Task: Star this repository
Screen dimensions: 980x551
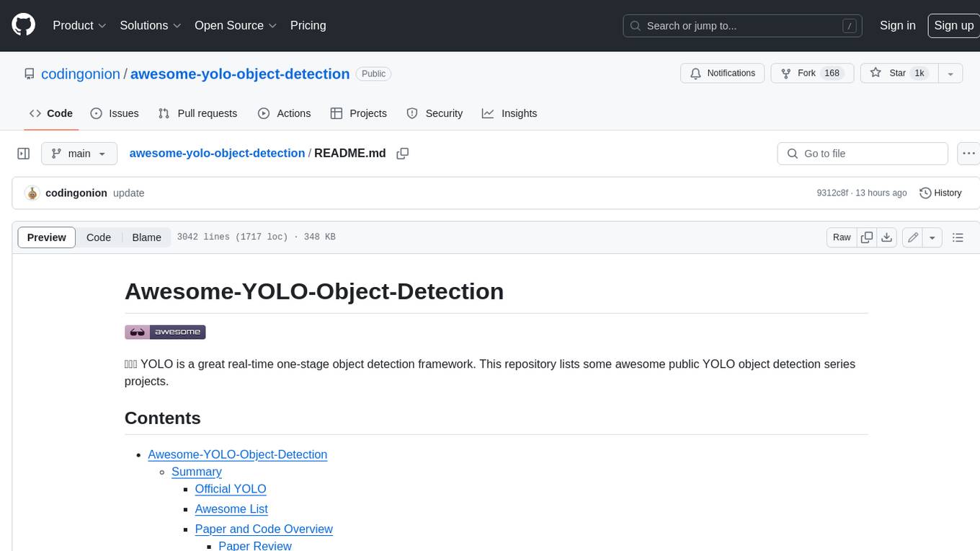Action: click(898, 74)
